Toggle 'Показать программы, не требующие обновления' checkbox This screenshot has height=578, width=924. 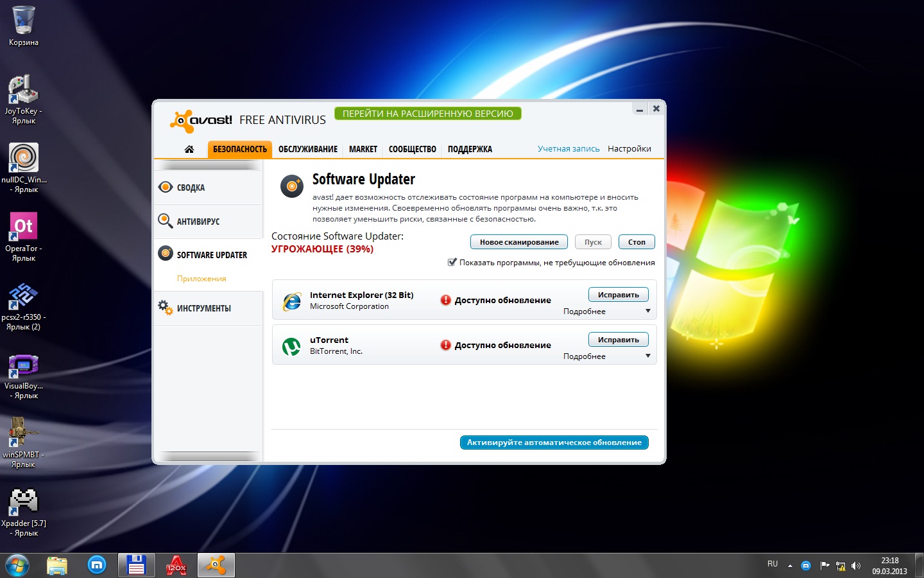coord(452,262)
